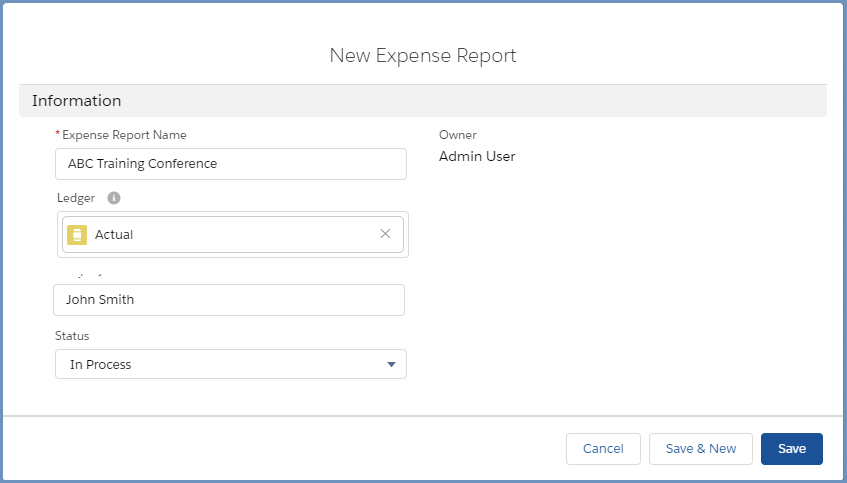Screen dimensions: 847x483
Task: Click the Ledger field label
Action: pos(76,198)
